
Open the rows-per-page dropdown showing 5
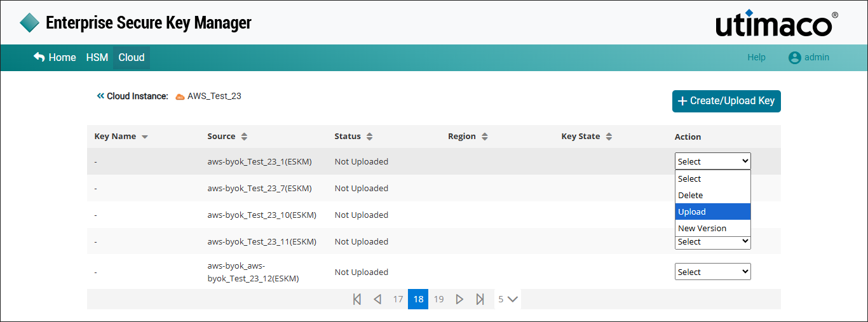click(x=508, y=299)
